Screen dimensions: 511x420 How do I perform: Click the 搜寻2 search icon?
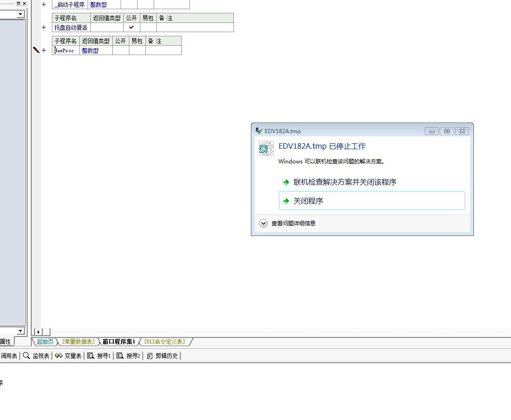[x=120, y=356]
